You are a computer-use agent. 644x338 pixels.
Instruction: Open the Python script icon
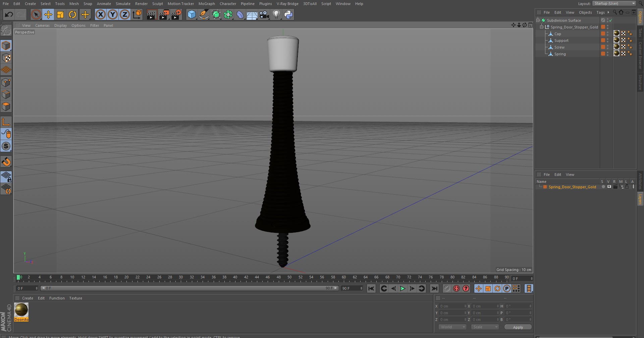point(288,14)
